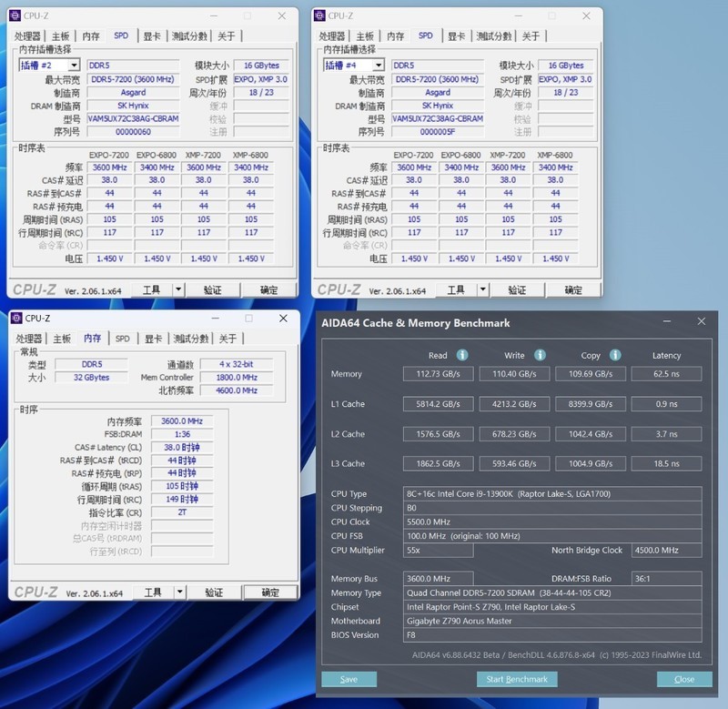Click the 验证 button in the memory window
Screen dimensions: 728x709
212,593
